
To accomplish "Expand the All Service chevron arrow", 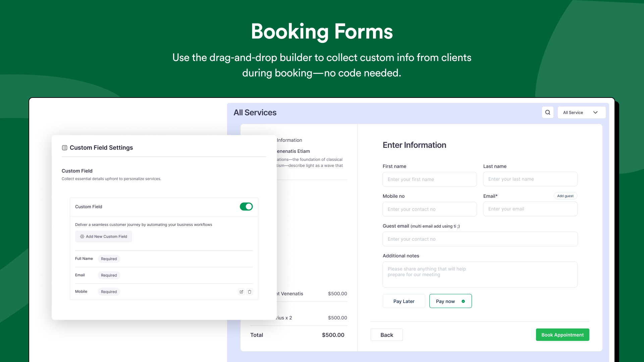I will pos(595,113).
